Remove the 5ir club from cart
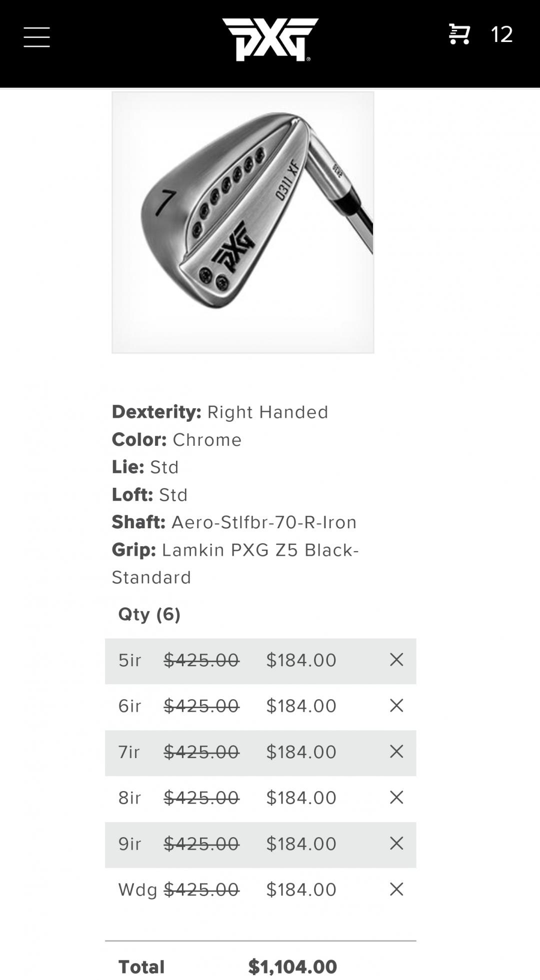The width and height of the screenshot is (540, 980). pos(396,660)
